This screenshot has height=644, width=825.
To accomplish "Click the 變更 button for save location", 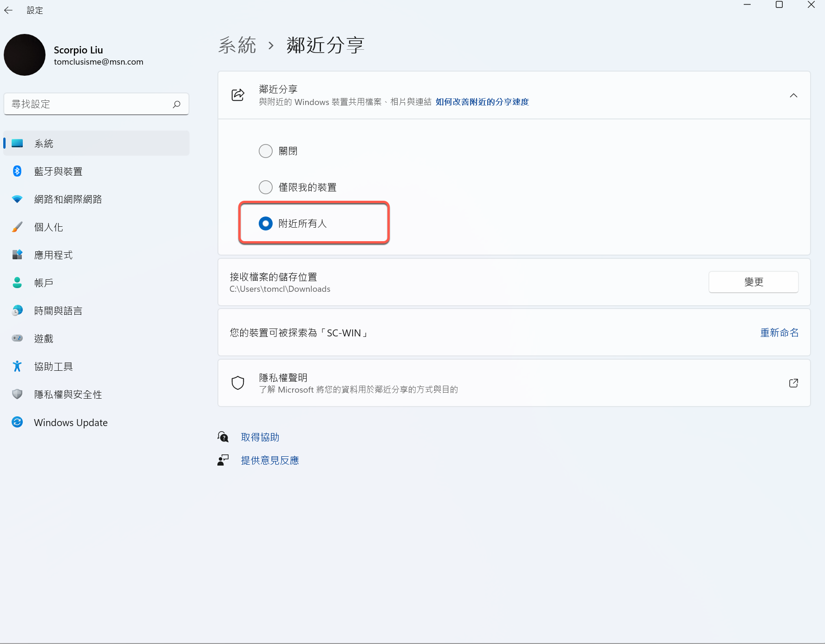I will [x=753, y=282].
